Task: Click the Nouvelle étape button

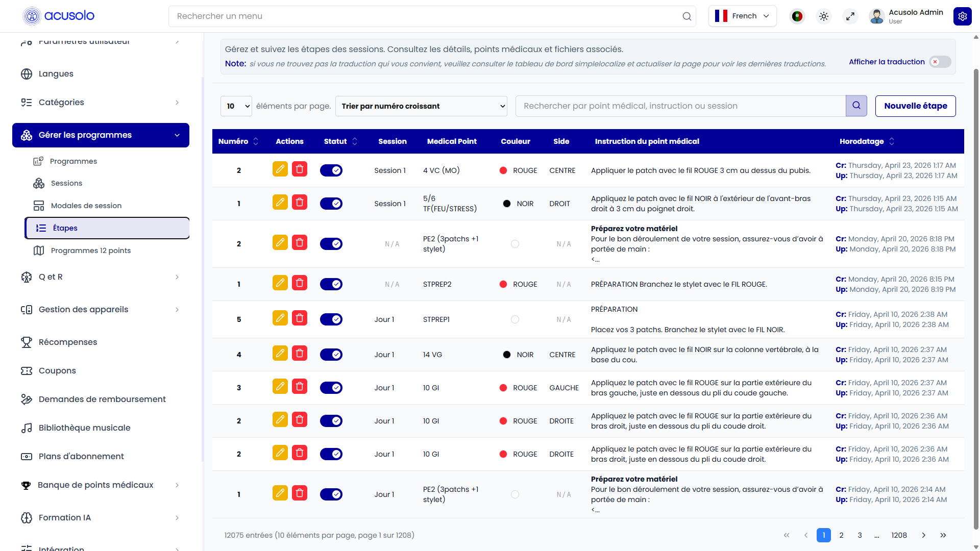Action: click(915, 106)
